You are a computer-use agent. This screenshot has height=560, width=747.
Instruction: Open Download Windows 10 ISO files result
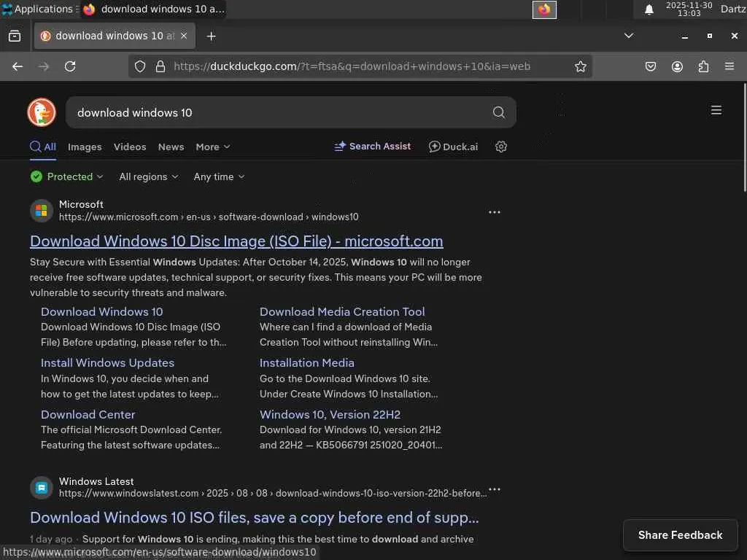click(255, 518)
